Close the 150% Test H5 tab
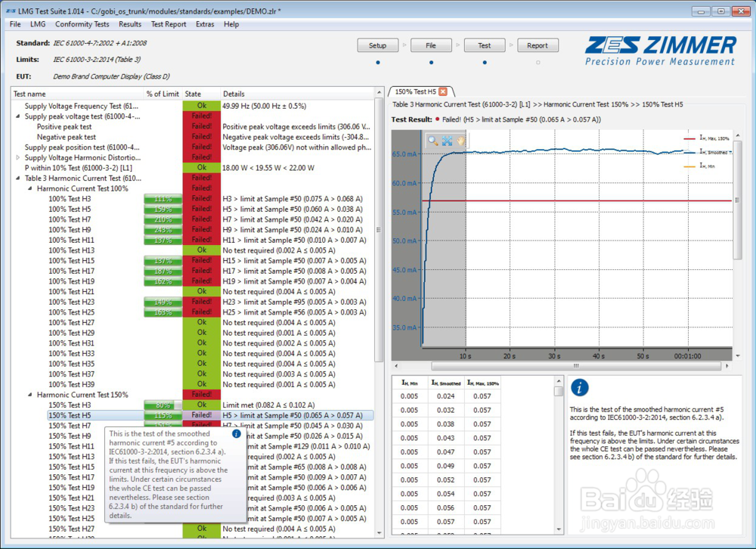The height and width of the screenshot is (549, 756). coord(443,91)
